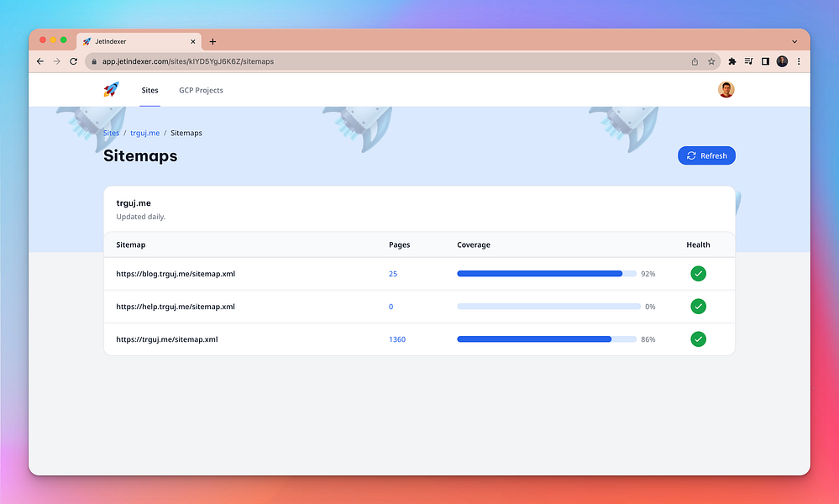Close the JetIndexer tab
The width and height of the screenshot is (839, 504).
tap(193, 42)
